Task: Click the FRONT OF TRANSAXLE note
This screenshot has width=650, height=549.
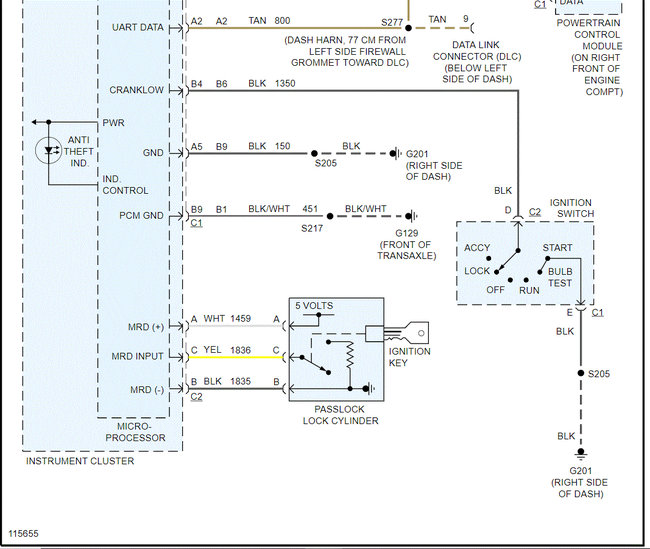Action: 407,250
